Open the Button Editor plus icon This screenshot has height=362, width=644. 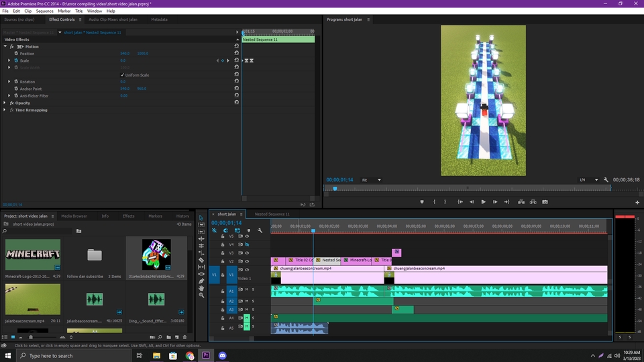(637, 202)
